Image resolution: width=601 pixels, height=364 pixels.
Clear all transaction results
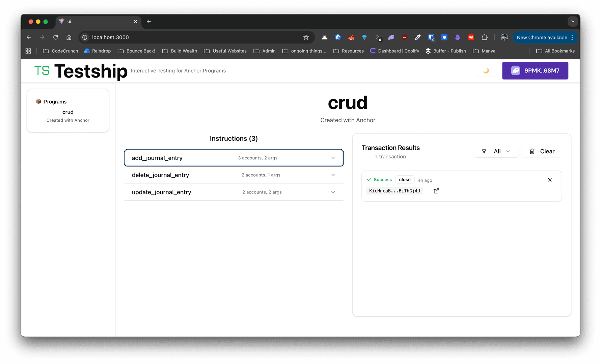pyautogui.click(x=542, y=151)
